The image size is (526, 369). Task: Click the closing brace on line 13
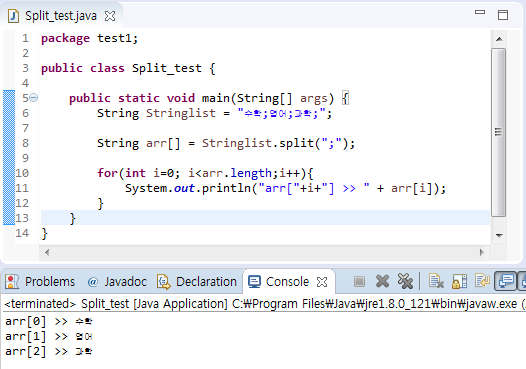click(72, 218)
